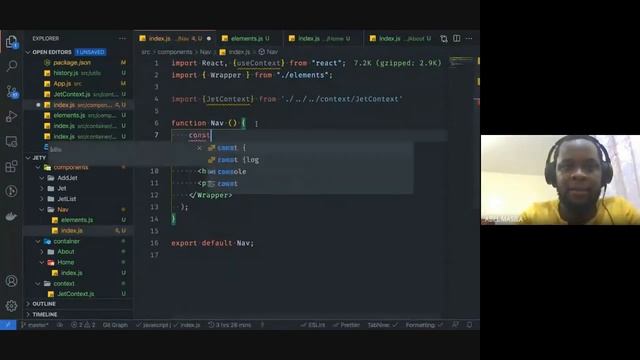
Task: Open elements.js under Nav folder
Action: 79,220
